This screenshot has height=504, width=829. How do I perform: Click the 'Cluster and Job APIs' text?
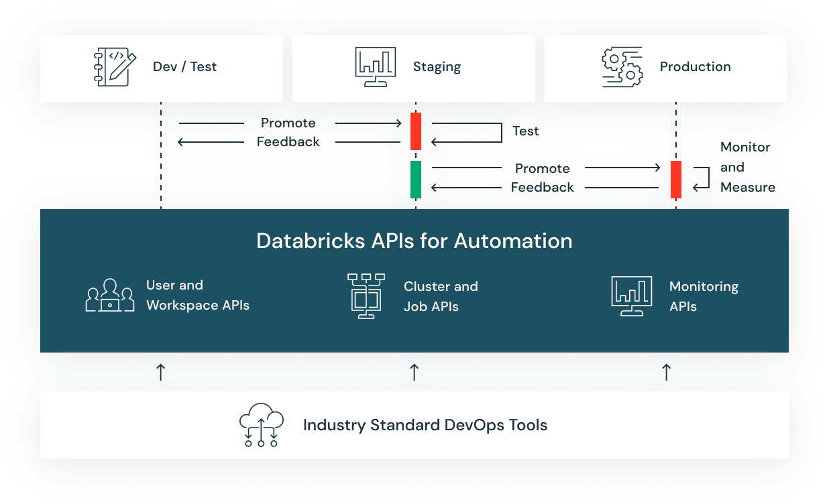pos(441,296)
